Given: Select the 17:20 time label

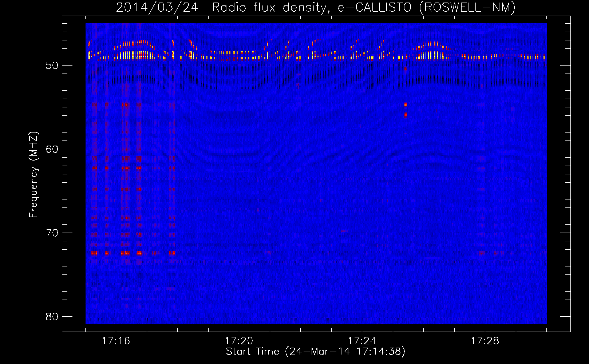Looking at the screenshot, I should click(x=239, y=341).
